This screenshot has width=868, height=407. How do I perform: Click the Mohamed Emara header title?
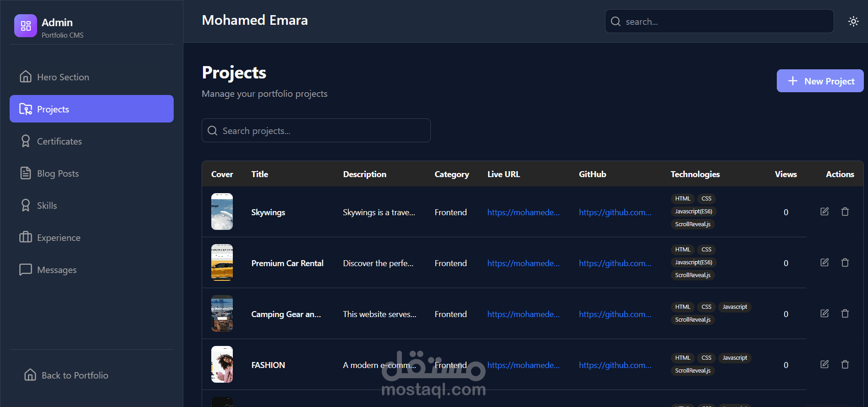(255, 20)
